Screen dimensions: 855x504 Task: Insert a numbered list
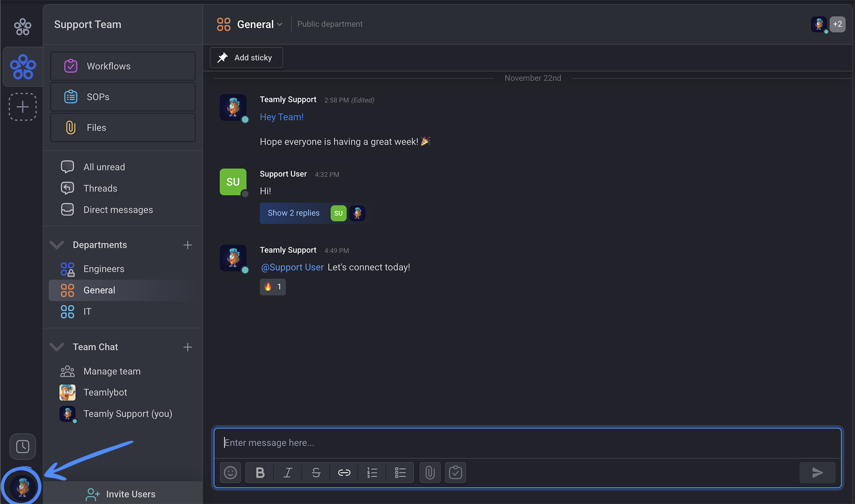[372, 473]
